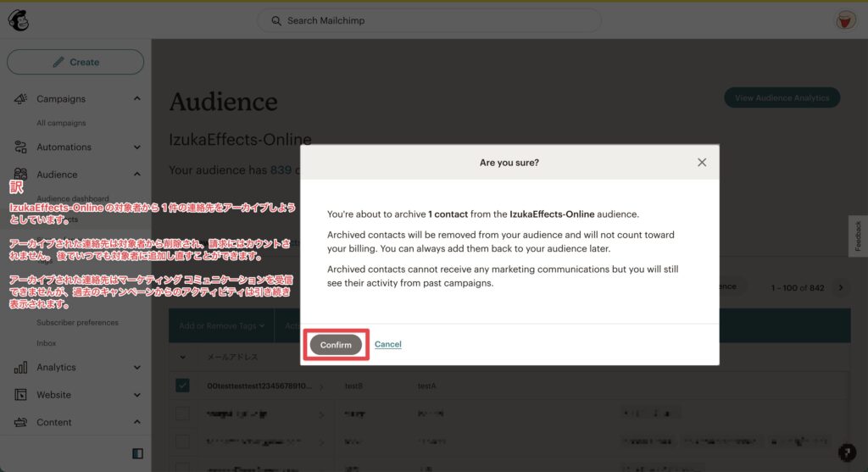Uncheck the 00testtesttest contact checkbox

[183, 385]
